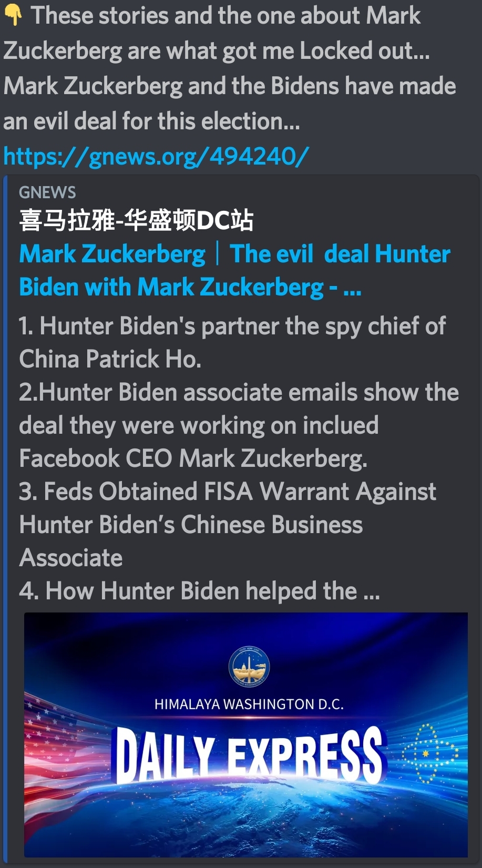Viewport: 482px width, 868px height.
Task: Select the 'spy chief of China Patrick Ho' line
Action: point(232,342)
